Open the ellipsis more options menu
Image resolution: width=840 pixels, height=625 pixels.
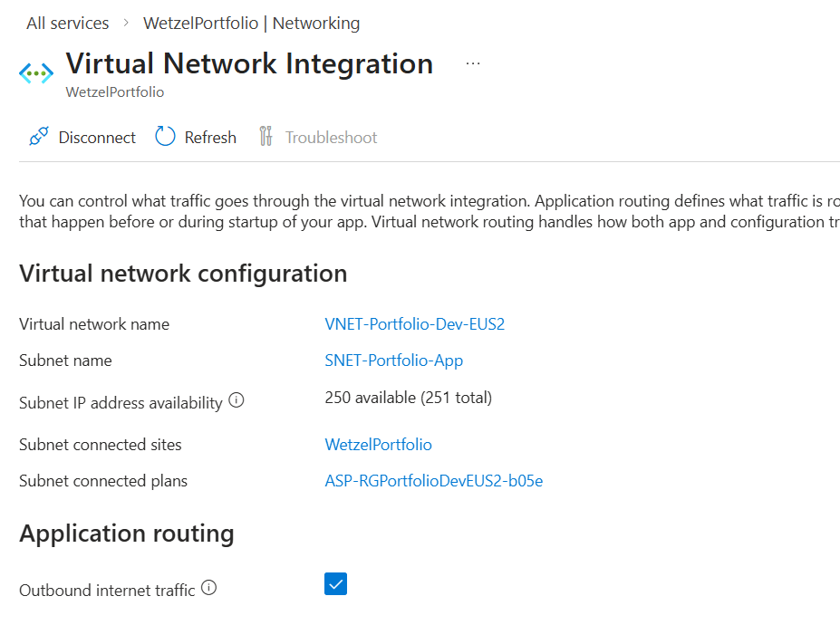472,63
